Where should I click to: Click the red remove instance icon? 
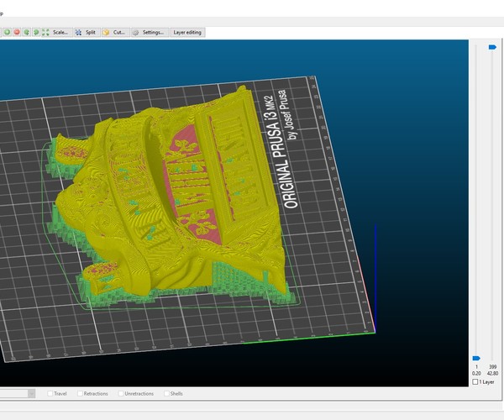(17, 32)
